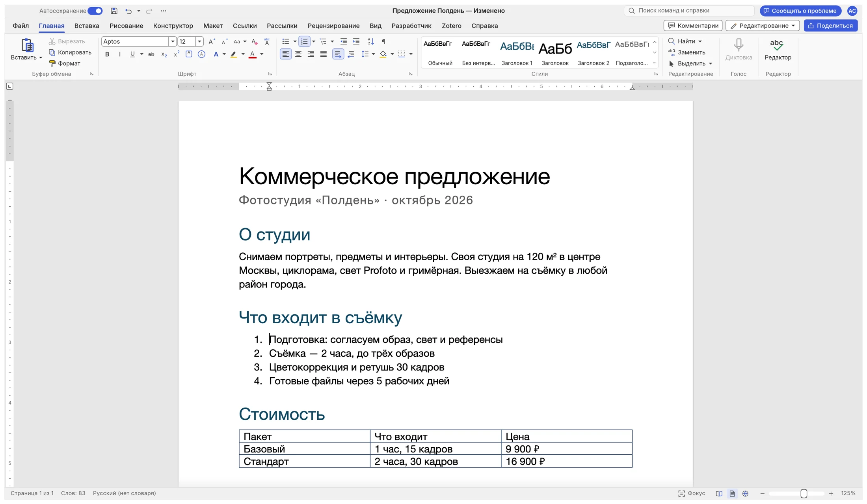Increase font size with grow icon
Viewport: 867px width, 504px height.
pos(212,41)
